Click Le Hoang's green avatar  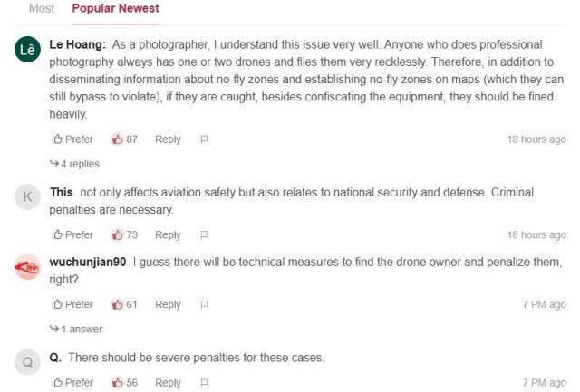click(27, 53)
